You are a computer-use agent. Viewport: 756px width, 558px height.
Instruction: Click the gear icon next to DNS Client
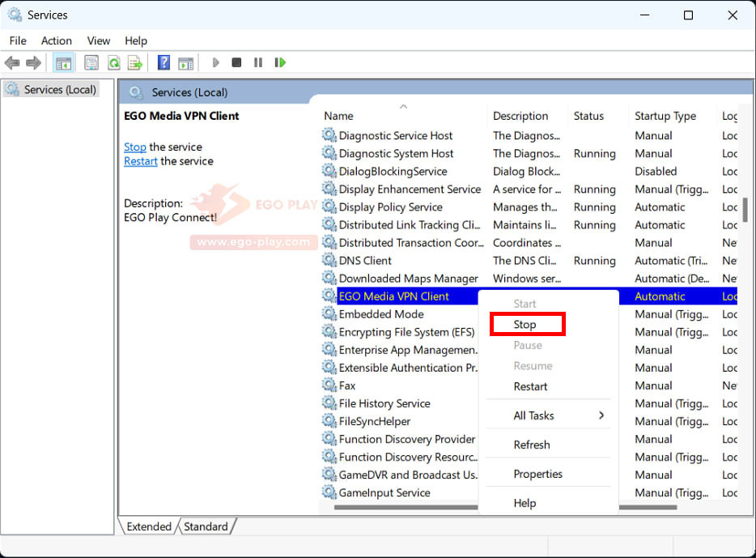click(329, 260)
